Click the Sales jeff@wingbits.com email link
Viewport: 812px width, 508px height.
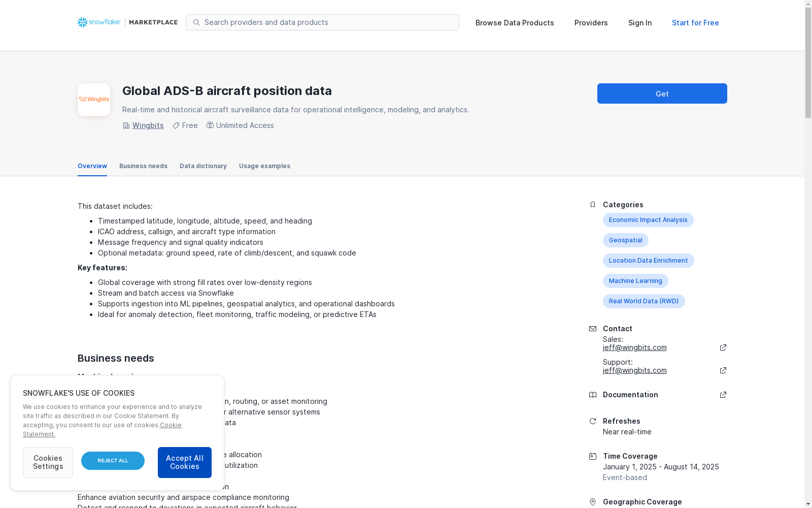pyautogui.click(x=634, y=347)
